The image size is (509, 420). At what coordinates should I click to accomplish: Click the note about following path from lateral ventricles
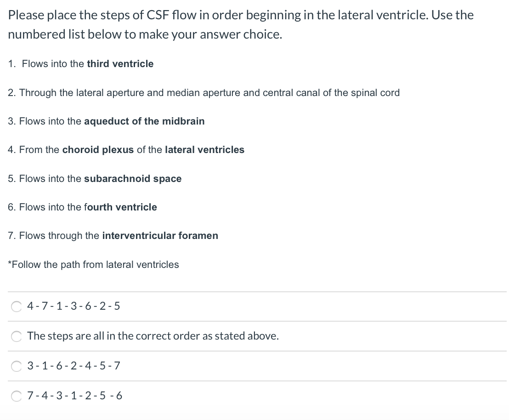94,264
